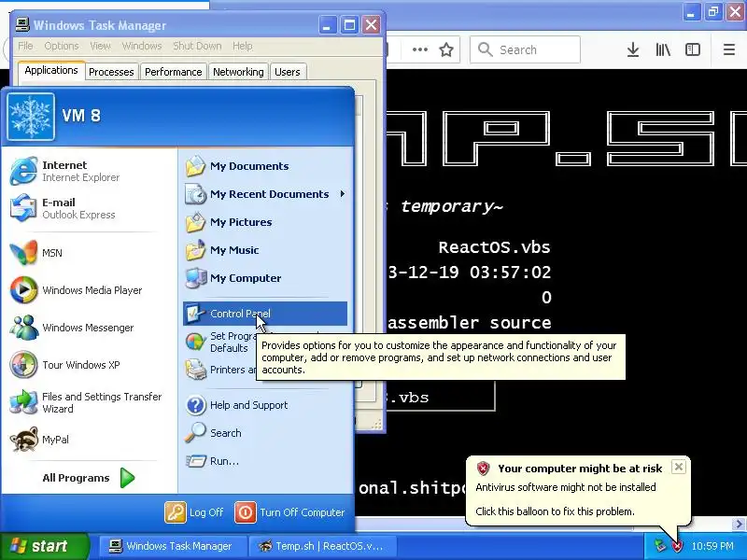
Task: Expand All Programs list
Action: coord(89,478)
